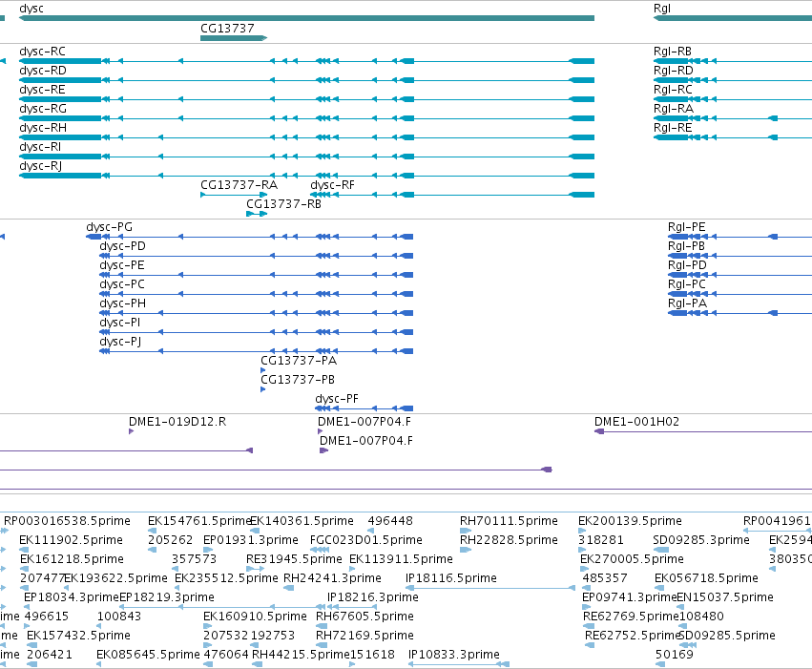
Task: Open the IP18116.5prime EST label
Action: point(451,578)
